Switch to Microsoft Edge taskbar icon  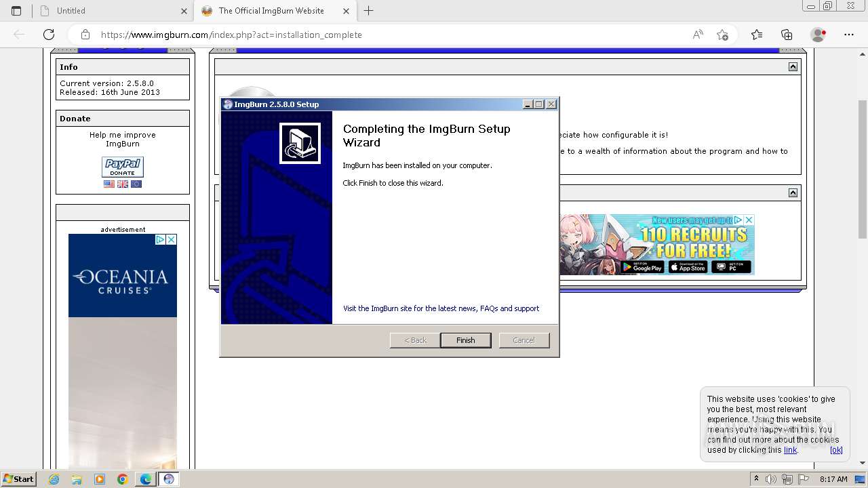(146, 479)
